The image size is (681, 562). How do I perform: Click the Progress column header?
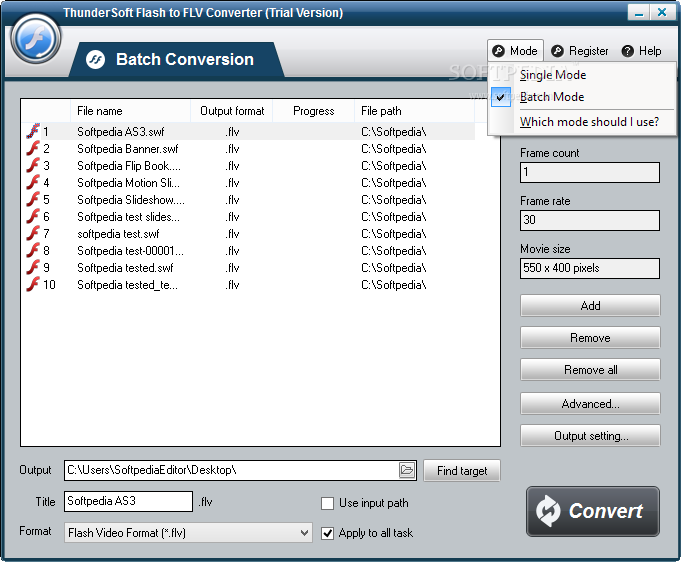(x=314, y=111)
